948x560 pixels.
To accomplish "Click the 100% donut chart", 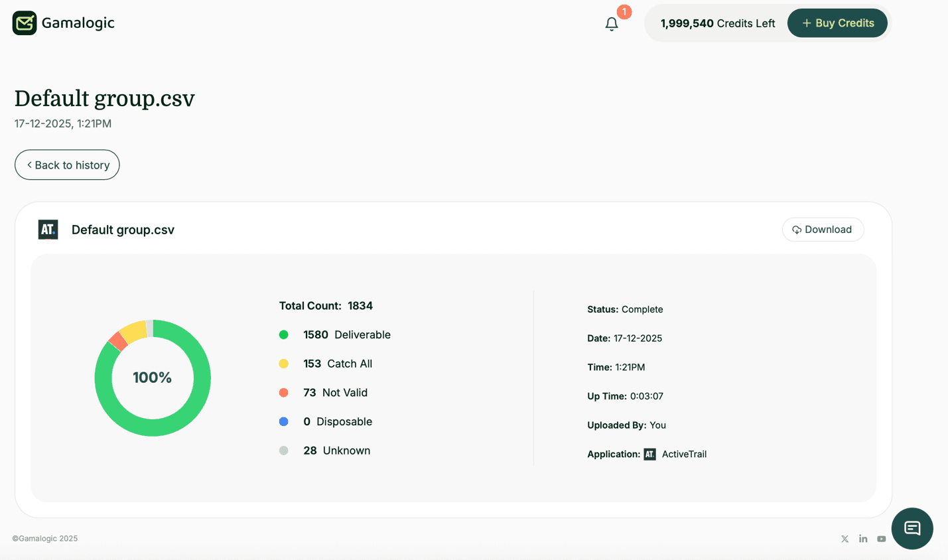I will coord(153,377).
